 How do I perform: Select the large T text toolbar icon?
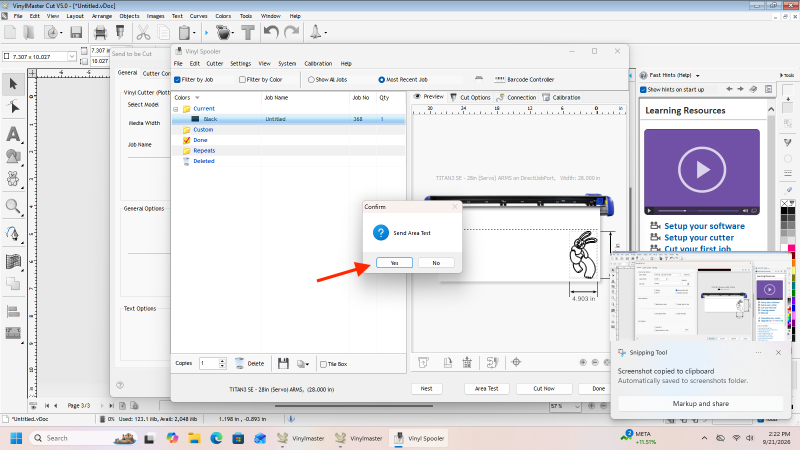[x=248, y=33]
